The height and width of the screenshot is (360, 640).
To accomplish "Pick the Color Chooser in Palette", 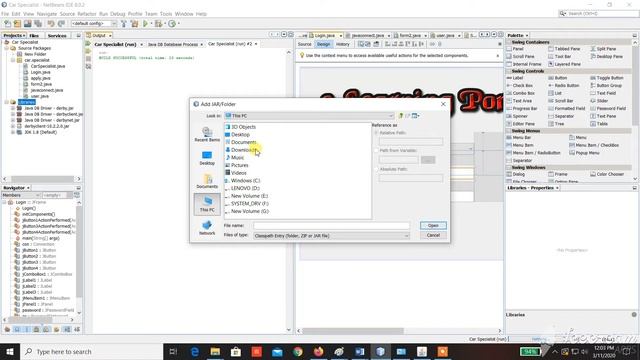I will coord(607,174).
